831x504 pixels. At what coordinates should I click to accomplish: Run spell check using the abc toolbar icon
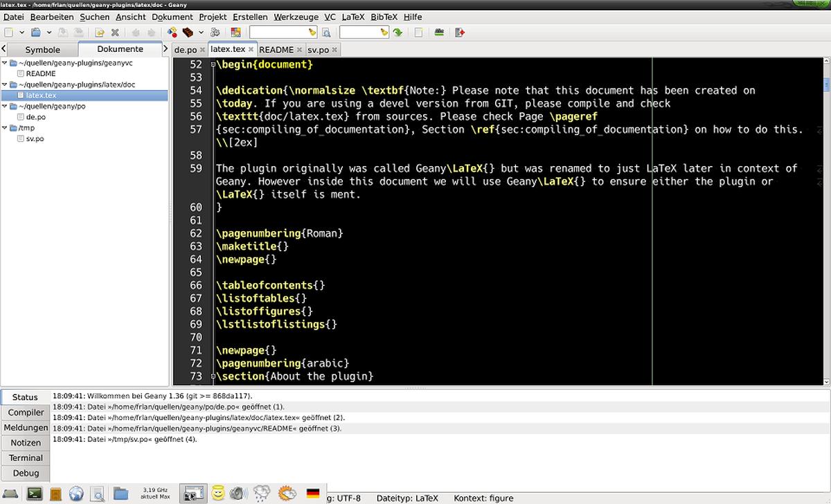[x=438, y=32]
